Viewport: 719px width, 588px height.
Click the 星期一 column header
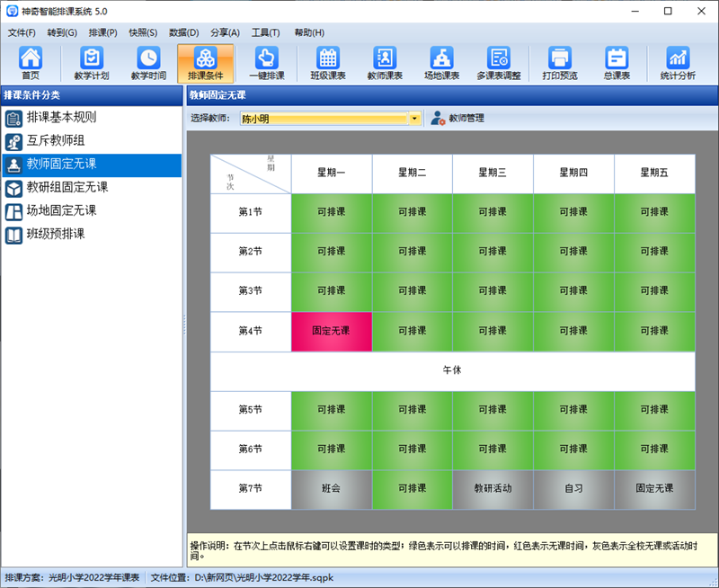(332, 174)
